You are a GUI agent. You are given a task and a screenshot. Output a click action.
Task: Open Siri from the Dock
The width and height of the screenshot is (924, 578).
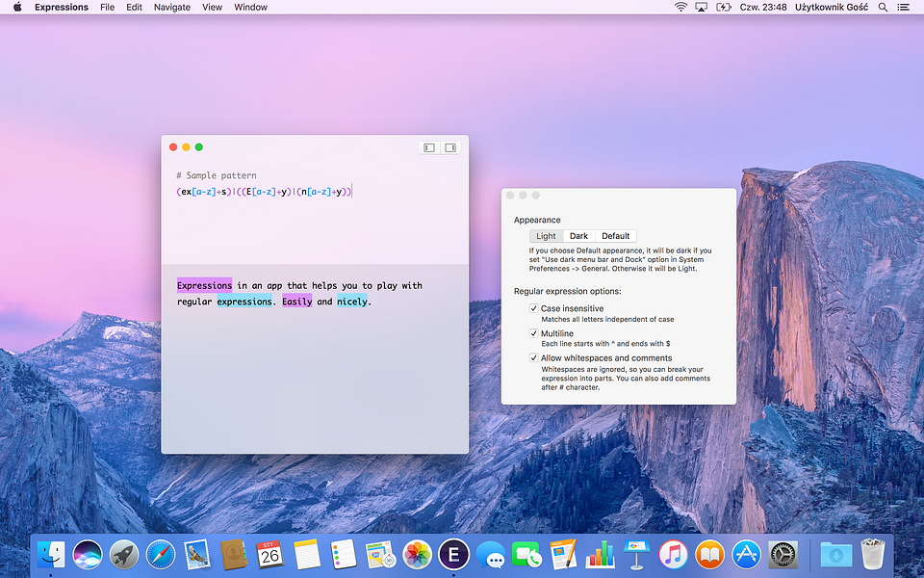coord(88,555)
